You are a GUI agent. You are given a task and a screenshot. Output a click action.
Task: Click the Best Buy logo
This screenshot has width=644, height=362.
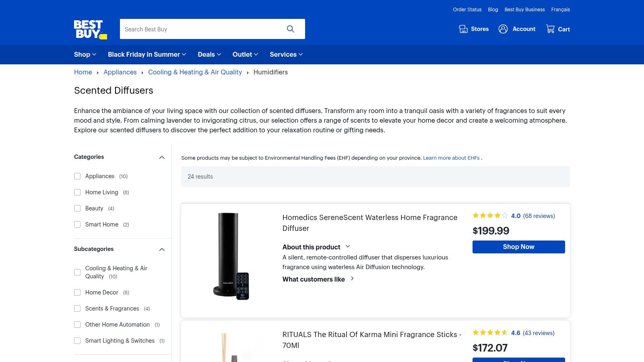coord(91,29)
